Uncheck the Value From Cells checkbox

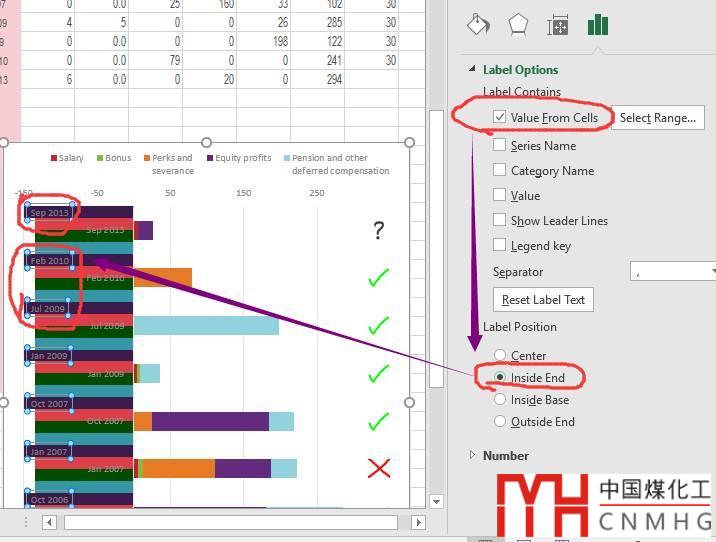pyautogui.click(x=500, y=117)
